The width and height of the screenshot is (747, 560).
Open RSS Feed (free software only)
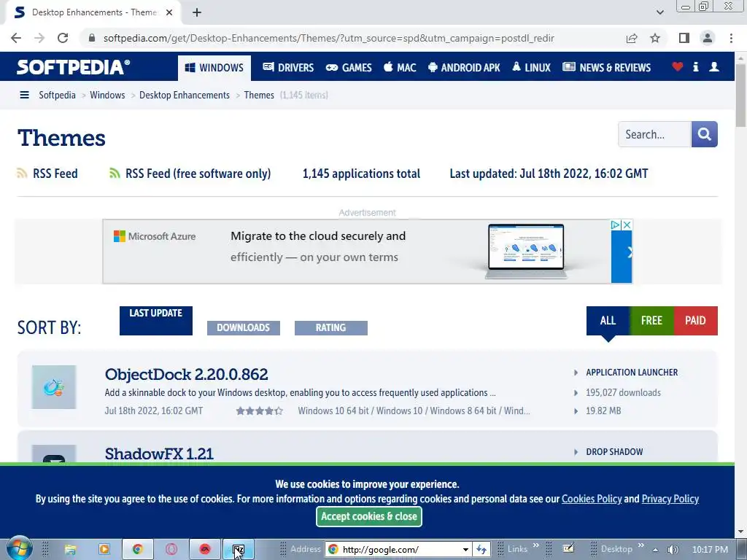pyautogui.click(x=190, y=174)
